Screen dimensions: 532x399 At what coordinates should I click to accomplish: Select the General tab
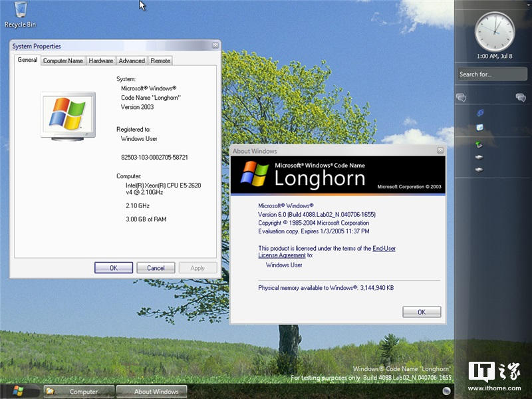click(27, 60)
